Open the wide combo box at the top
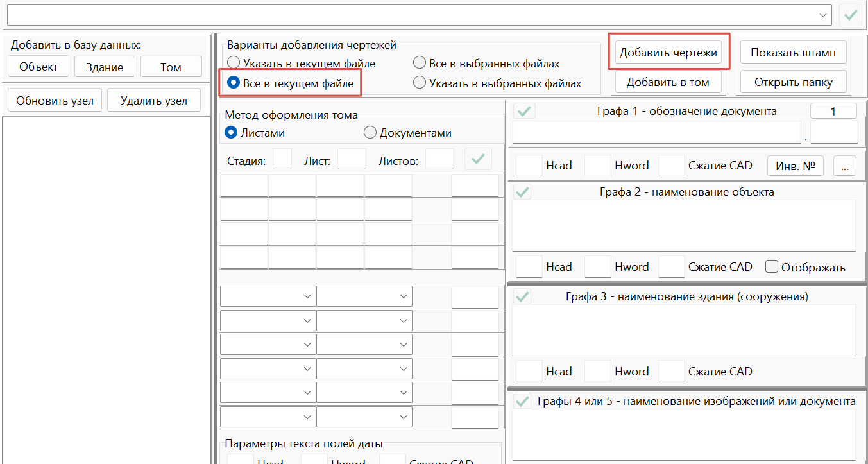Image resolution: width=868 pixels, height=464 pixels. pyautogui.click(x=419, y=15)
